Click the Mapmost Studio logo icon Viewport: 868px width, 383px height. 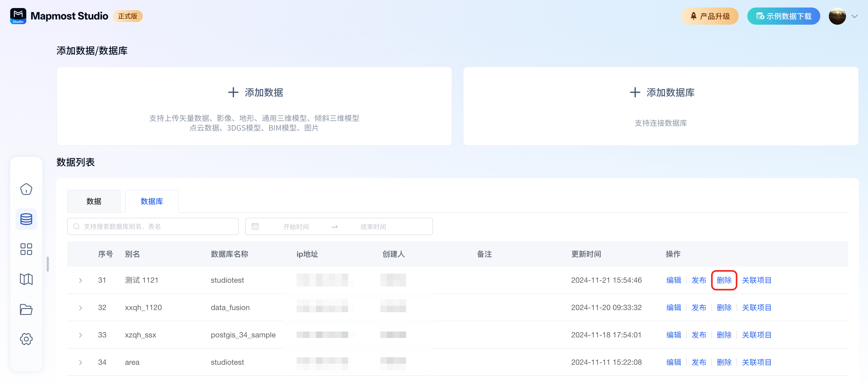pyautogui.click(x=18, y=16)
